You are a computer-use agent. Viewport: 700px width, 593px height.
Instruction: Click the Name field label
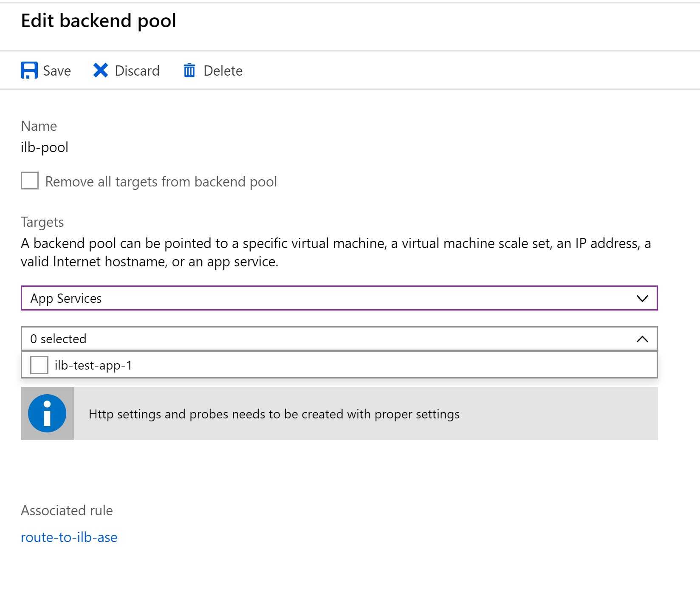coord(39,126)
